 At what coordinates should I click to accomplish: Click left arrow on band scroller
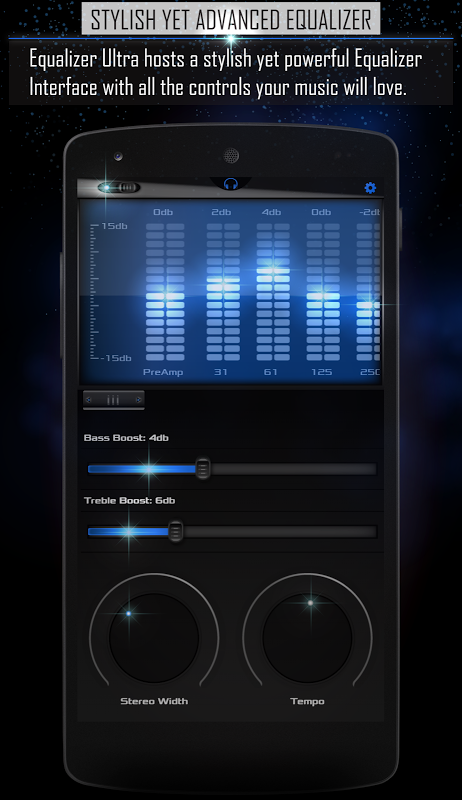[89, 400]
